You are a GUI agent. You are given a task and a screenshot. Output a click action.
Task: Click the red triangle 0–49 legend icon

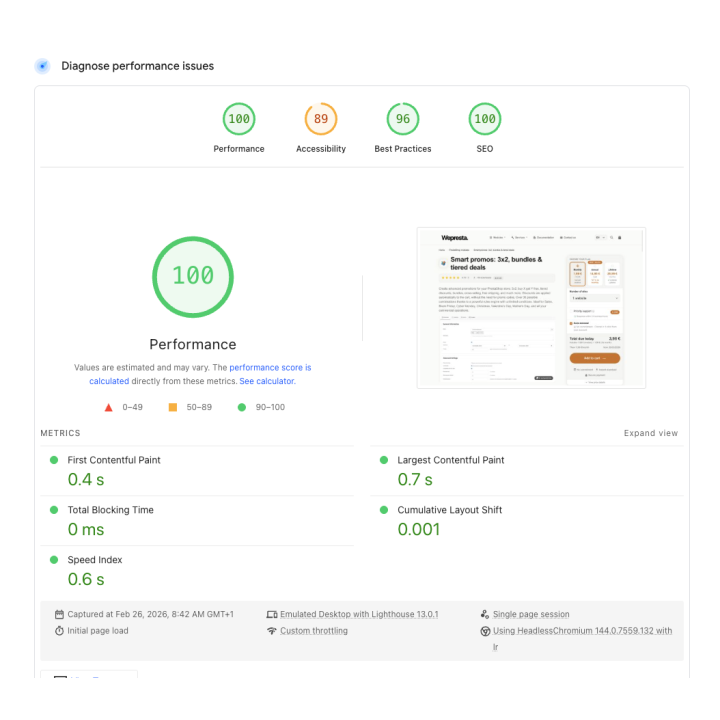click(x=108, y=407)
